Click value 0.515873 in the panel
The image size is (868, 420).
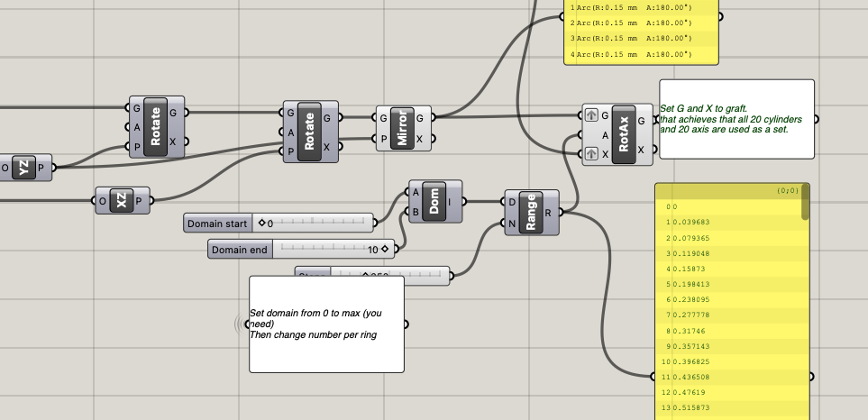tap(690, 407)
